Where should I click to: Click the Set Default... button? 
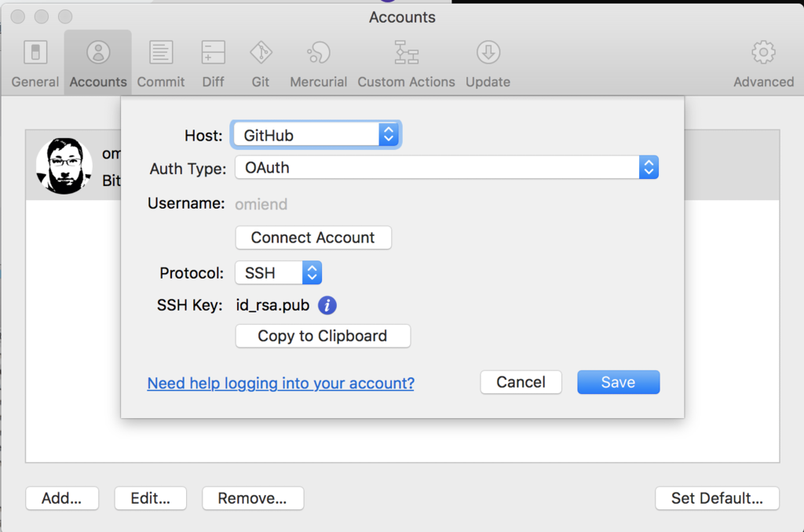[x=718, y=498]
